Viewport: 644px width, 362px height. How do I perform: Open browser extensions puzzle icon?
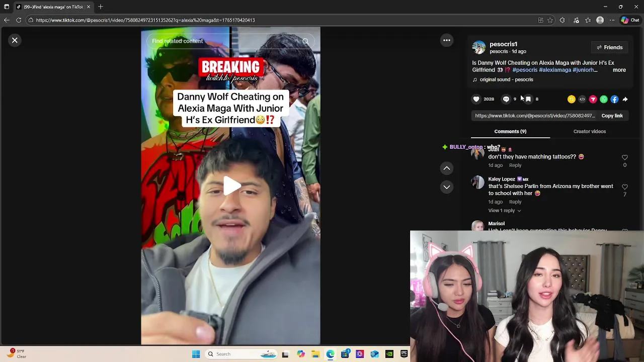point(562,20)
